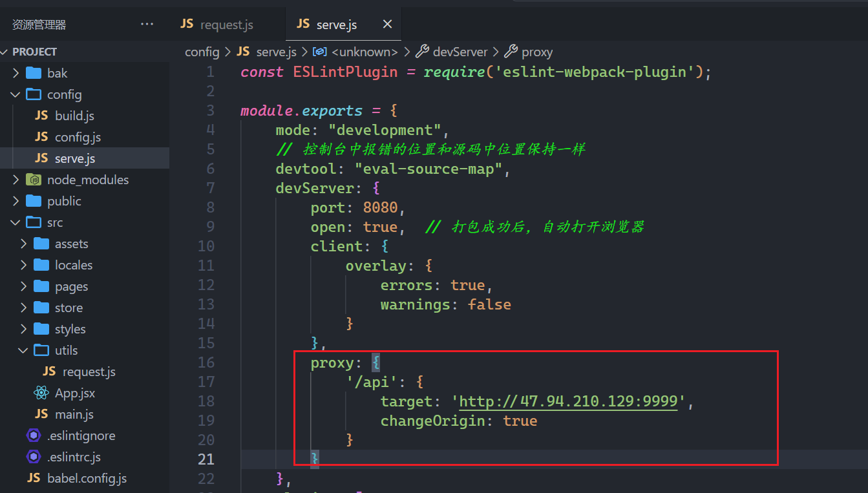Click the open config folder icon
Image resolution: width=868 pixels, height=493 pixels.
click(x=34, y=94)
